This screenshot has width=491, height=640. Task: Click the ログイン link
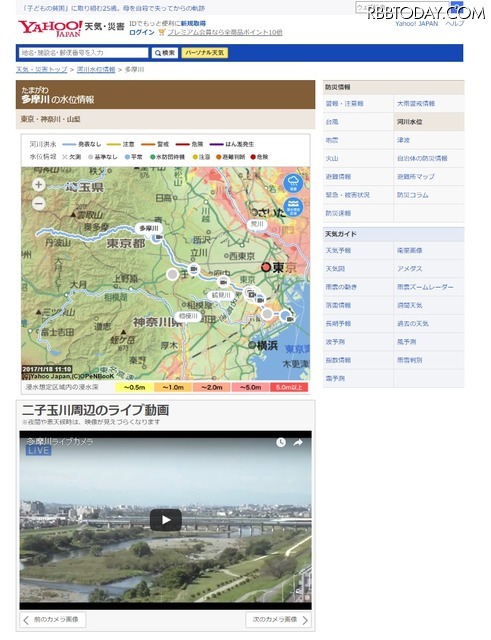click(x=142, y=32)
